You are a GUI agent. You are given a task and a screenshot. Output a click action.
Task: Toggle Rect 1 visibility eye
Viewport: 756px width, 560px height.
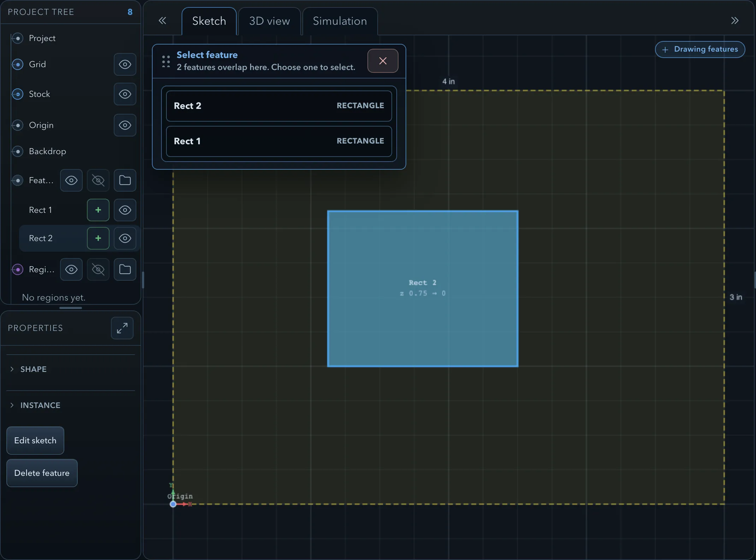125,210
